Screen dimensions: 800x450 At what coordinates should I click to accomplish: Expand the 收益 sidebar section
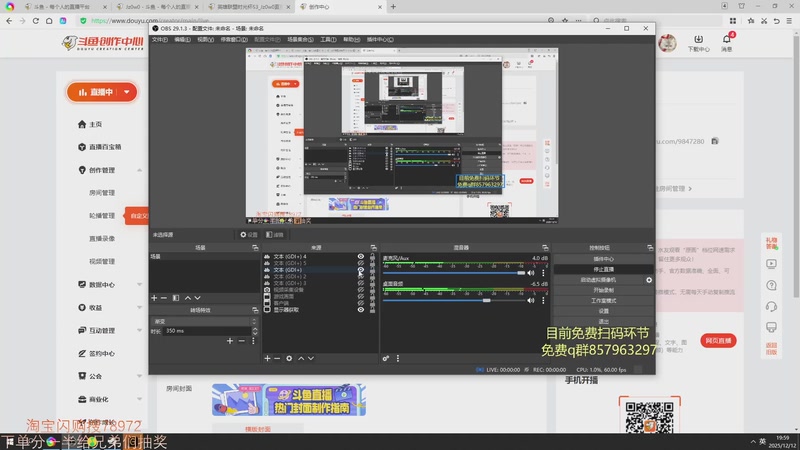point(139,308)
